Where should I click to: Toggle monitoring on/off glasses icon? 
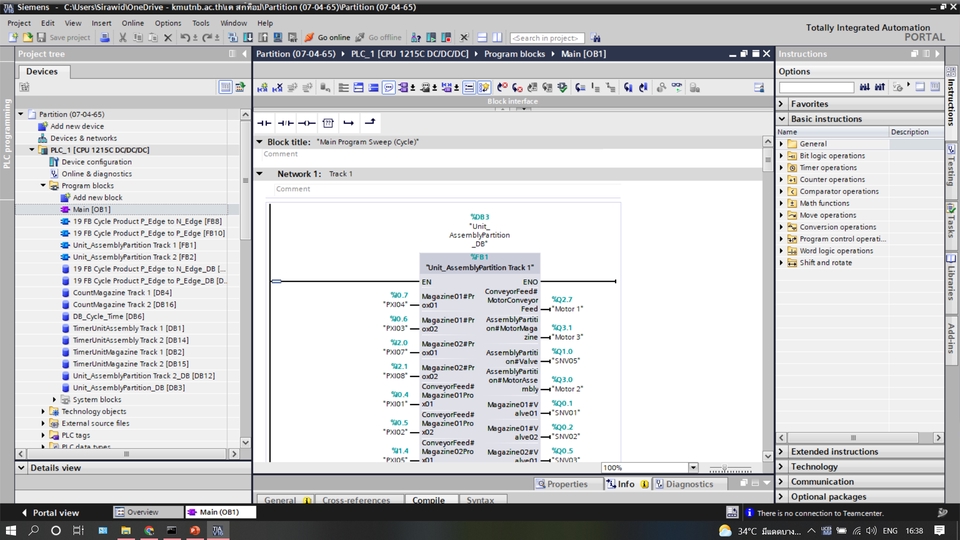pos(677,88)
